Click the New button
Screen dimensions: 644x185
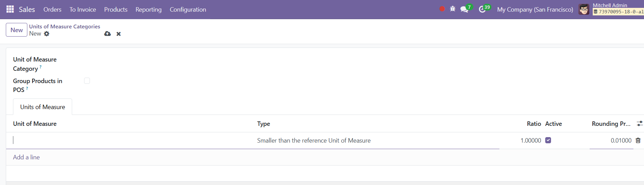(x=16, y=30)
